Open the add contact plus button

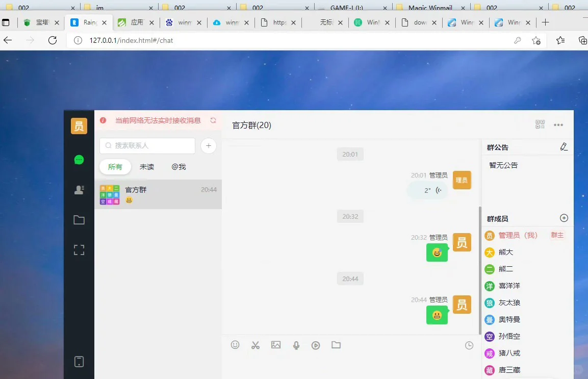click(209, 145)
